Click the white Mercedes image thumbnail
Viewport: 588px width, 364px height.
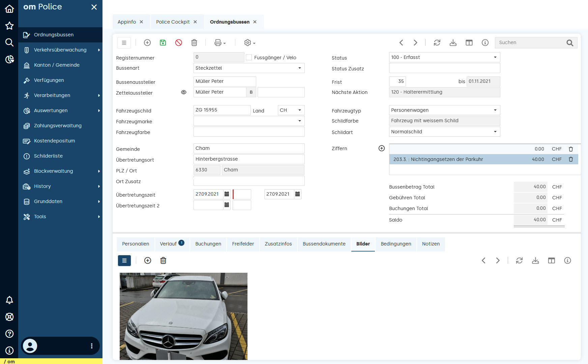183,316
